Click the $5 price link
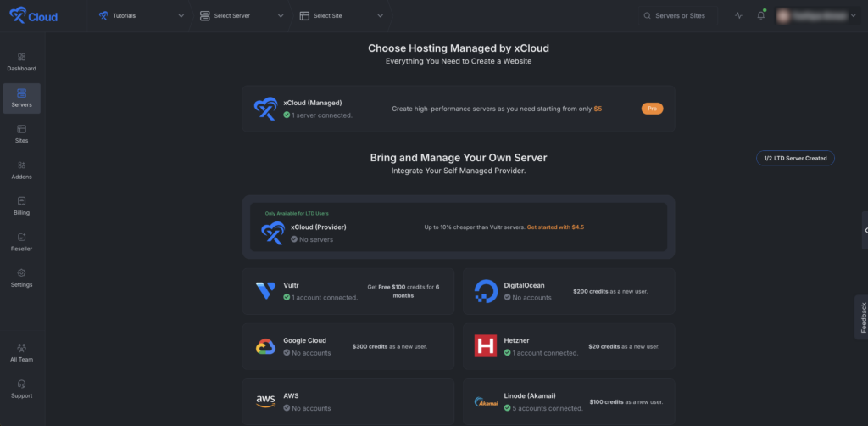 [x=598, y=109]
